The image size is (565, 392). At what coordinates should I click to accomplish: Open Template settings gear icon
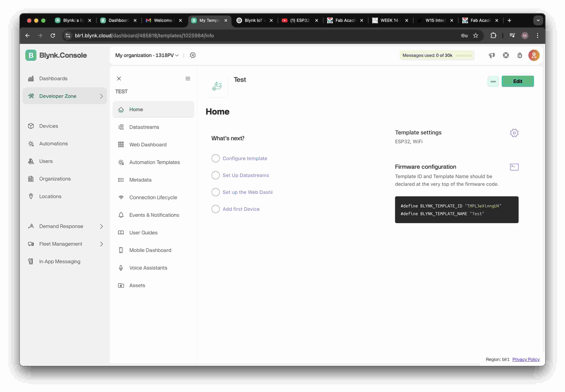[514, 133]
